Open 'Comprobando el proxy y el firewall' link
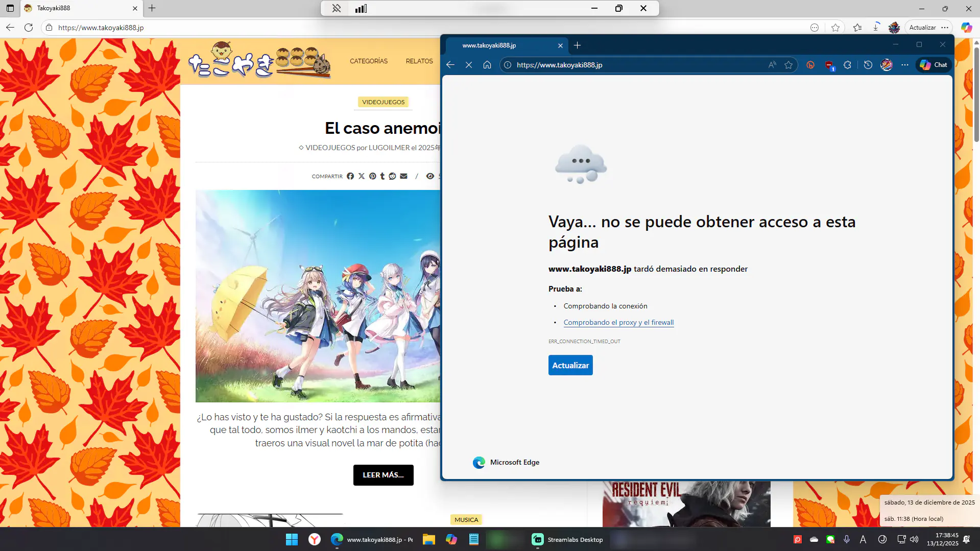 coord(618,322)
